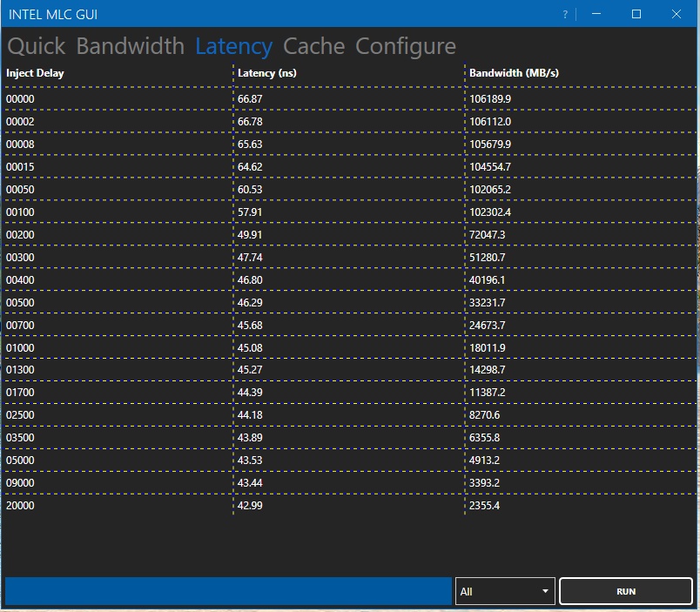Select latency value 65.63

[250, 145]
